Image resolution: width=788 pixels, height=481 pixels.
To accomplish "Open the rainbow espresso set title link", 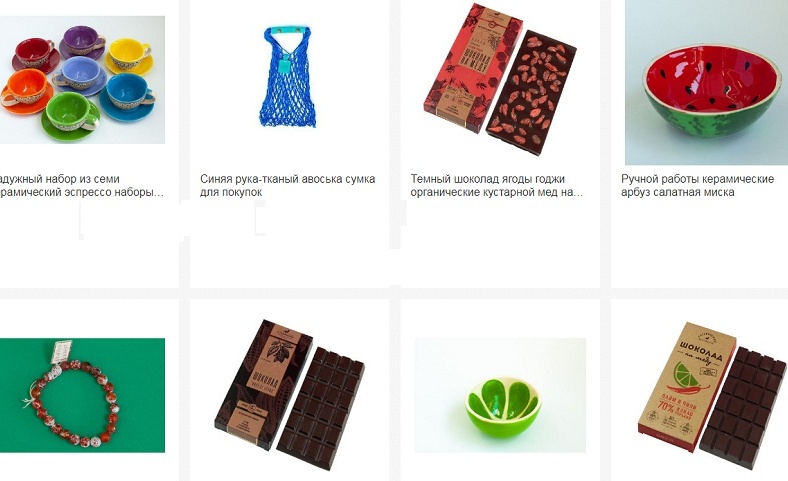I will (82, 185).
